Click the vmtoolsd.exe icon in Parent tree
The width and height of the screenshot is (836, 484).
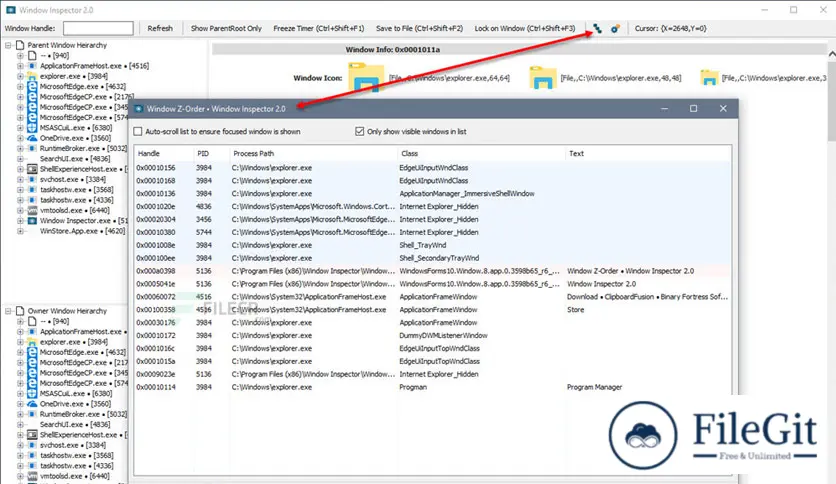pos(32,210)
